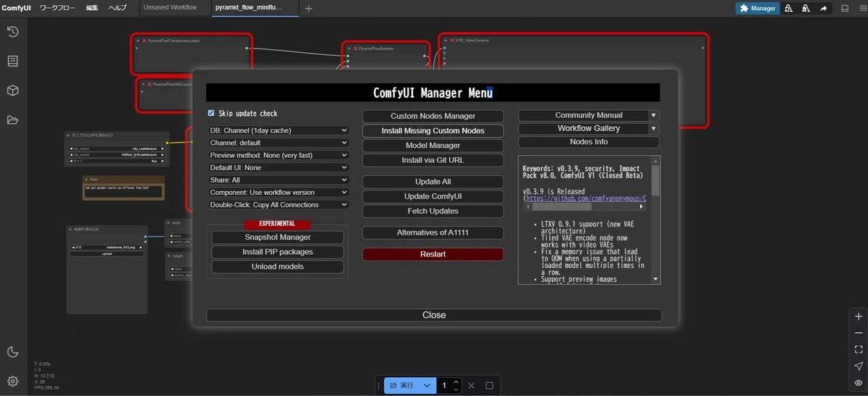Viewport: 868px width, 396px height.
Task: Click the first unload models vacuum icon
Action: (788, 9)
